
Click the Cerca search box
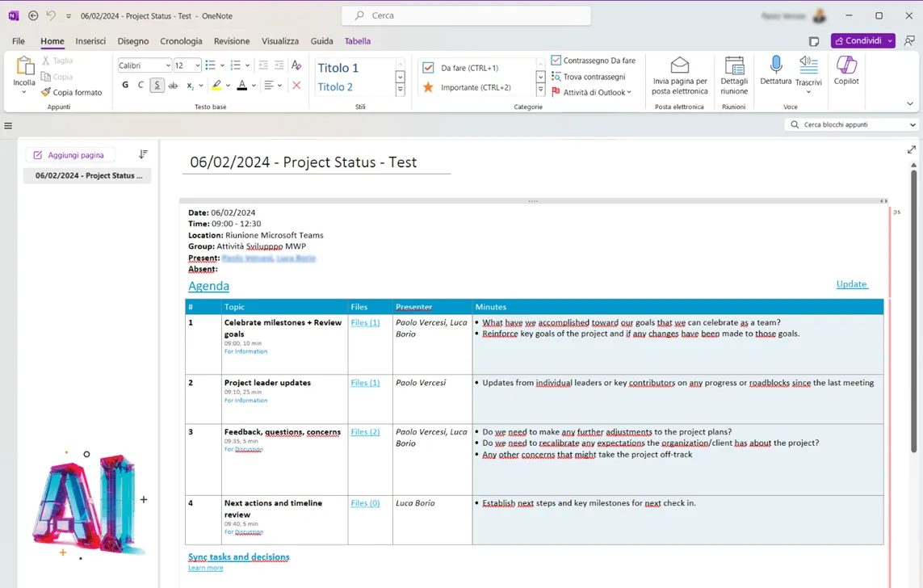pyautogui.click(x=466, y=16)
